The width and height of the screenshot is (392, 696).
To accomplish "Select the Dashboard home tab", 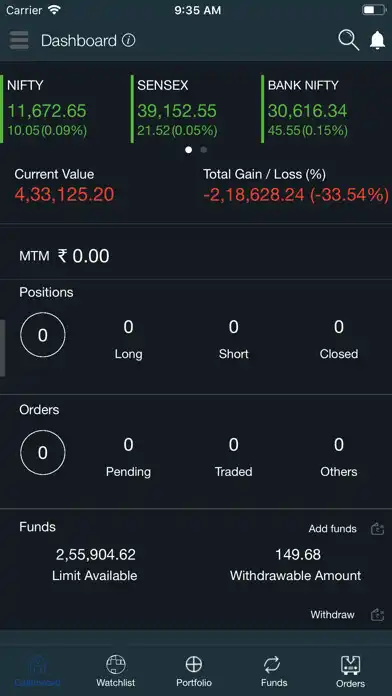I will pyautogui.click(x=38, y=671).
